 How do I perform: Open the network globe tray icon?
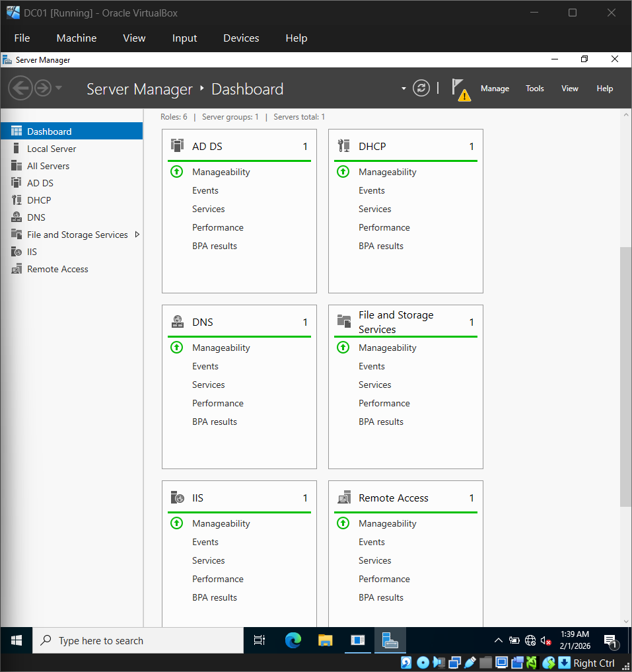[x=530, y=640]
